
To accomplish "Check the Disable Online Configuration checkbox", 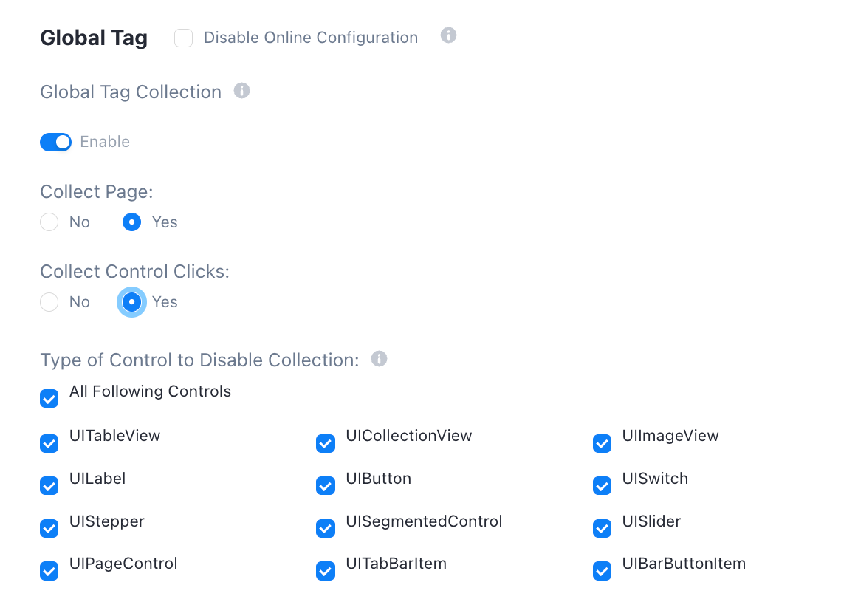I will 183,38.
